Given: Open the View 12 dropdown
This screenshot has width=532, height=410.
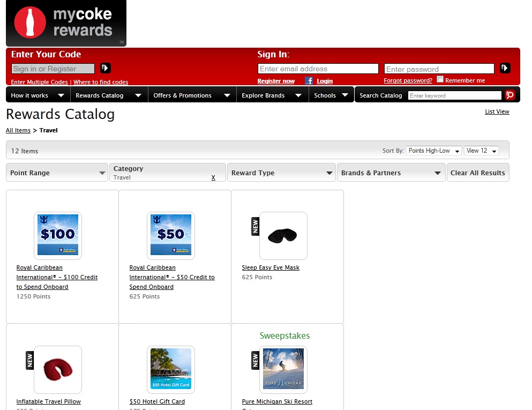Looking at the screenshot, I should point(481,151).
